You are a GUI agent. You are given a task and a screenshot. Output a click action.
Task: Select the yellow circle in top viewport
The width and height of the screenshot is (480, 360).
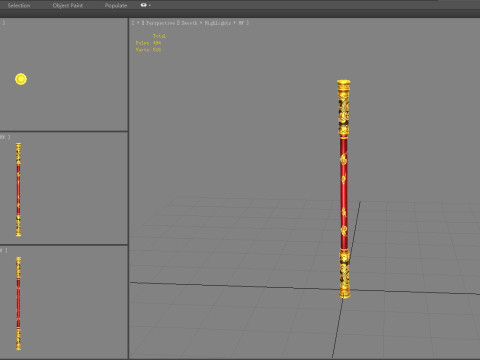click(x=21, y=79)
